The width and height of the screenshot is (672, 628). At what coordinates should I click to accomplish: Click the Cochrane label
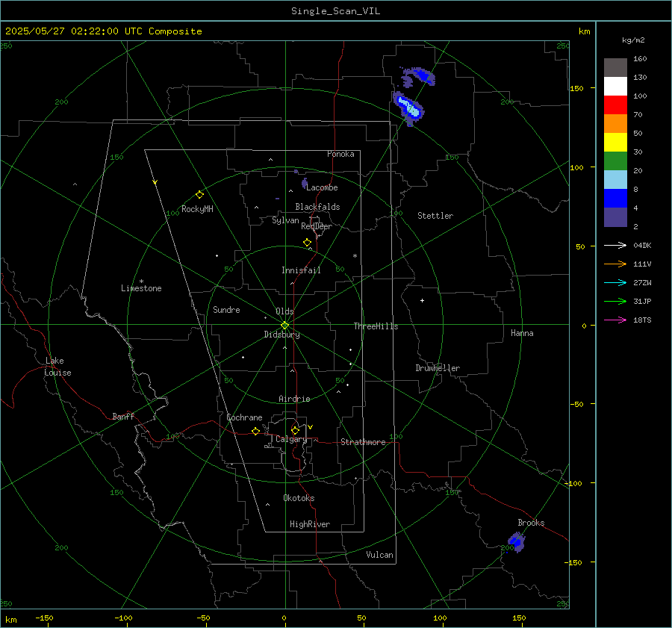pos(244,417)
